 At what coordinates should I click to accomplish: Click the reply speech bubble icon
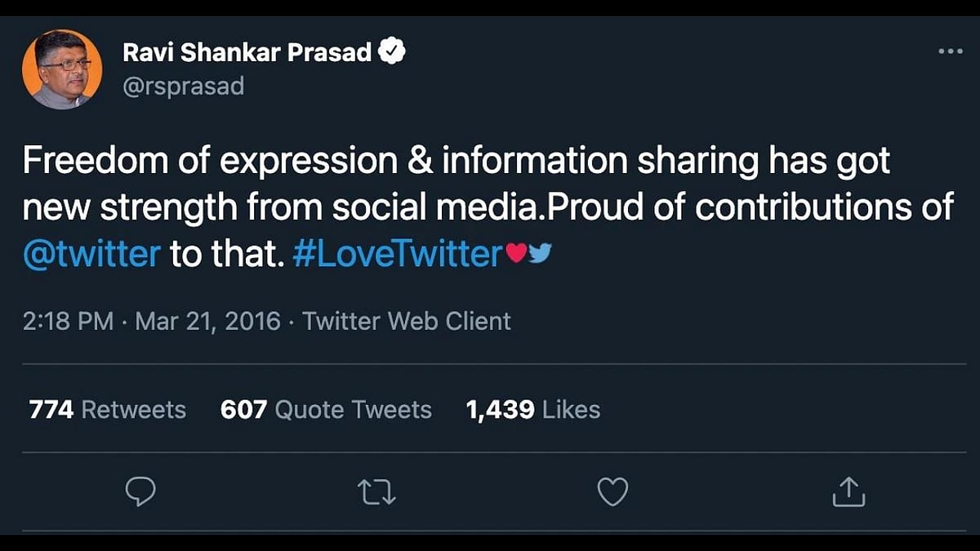[140, 491]
